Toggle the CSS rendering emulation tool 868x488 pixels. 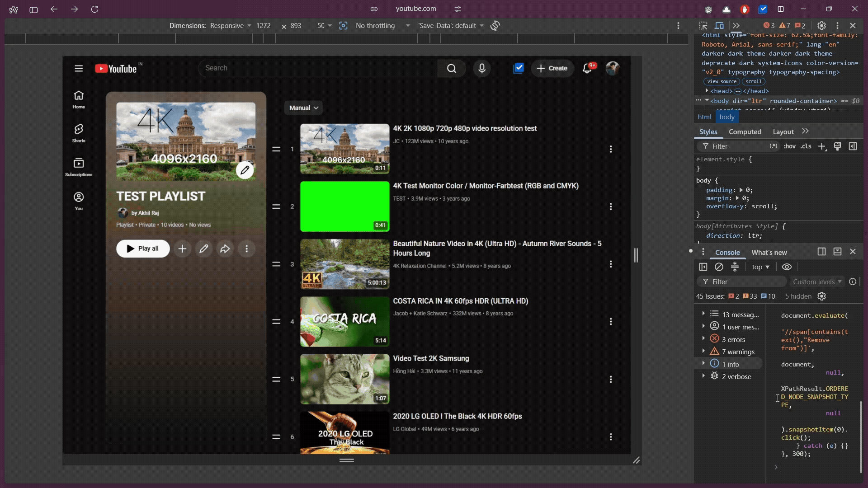(837, 146)
